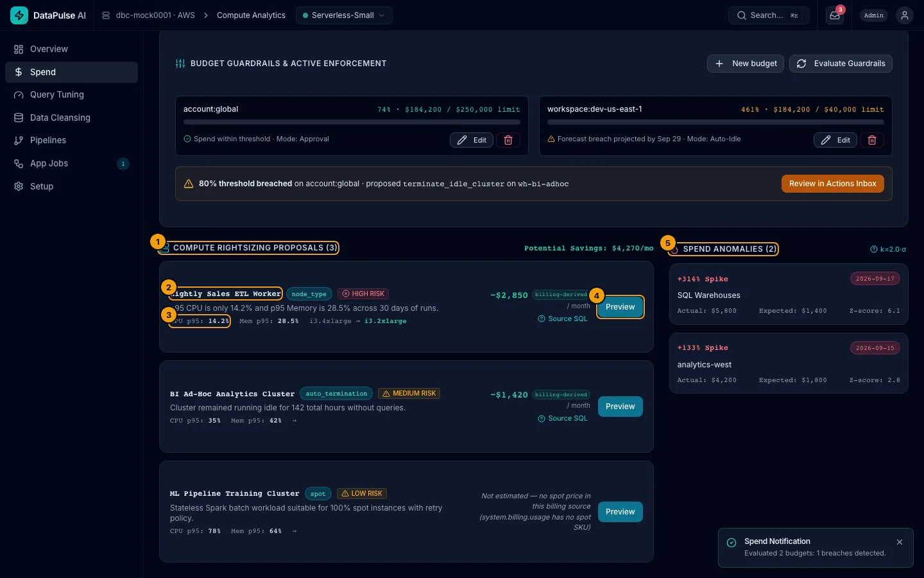The height and width of the screenshot is (578, 924).
Task: Click the k=2.0σ help icon
Action: [x=873, y=249]
